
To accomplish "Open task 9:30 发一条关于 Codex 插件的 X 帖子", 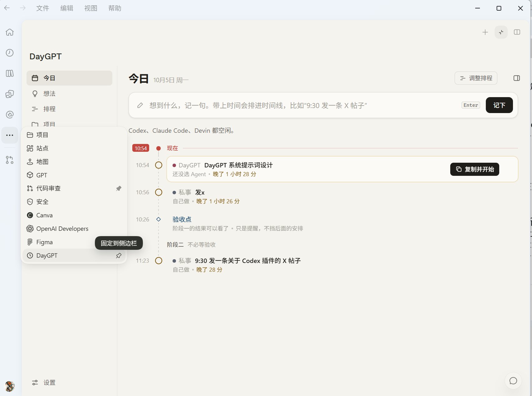I will [248, 261].
